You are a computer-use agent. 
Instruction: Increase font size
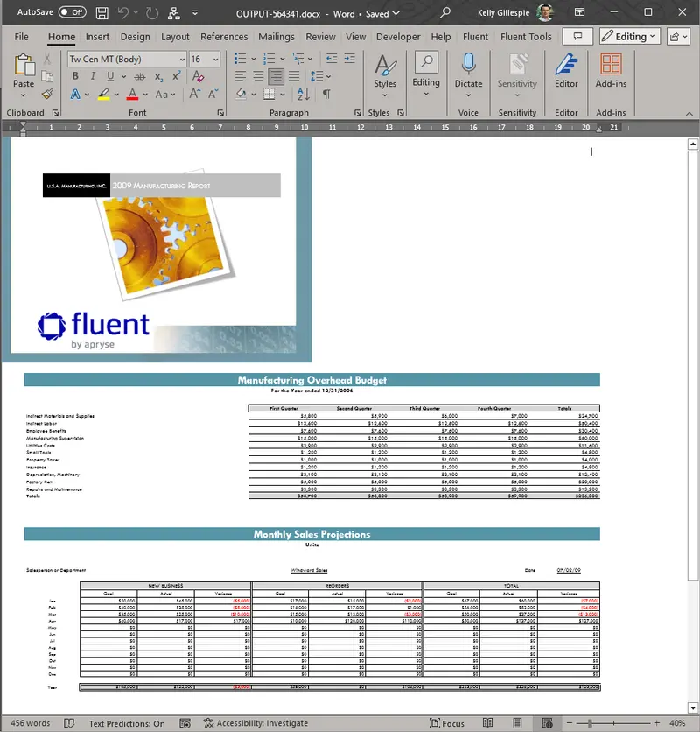click(195, 94)
